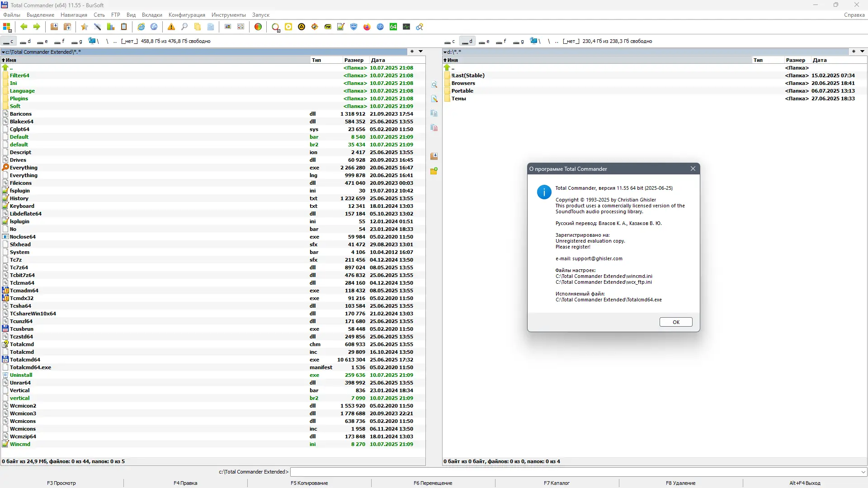Viewport: 868px width, 488px height.
Task: Click the new folder icon in middle bar
Action: click(x=434, y=171)
